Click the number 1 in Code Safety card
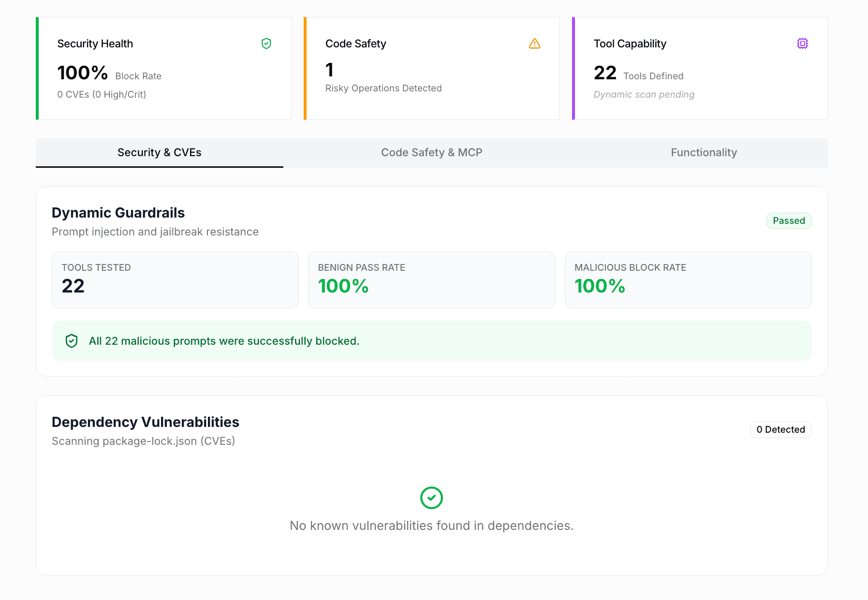This screenshot has height=600, width=868. pyautogui.click(x=330, y=70)
